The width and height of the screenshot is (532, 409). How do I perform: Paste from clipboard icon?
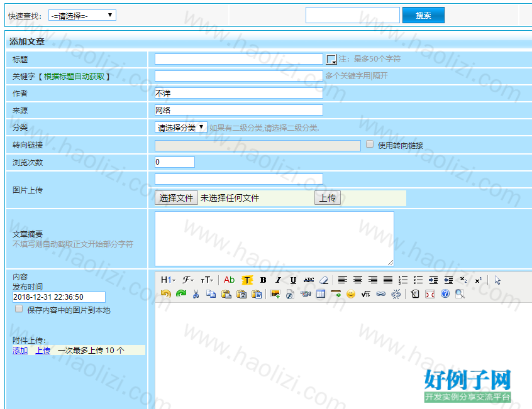coord(226,294)
